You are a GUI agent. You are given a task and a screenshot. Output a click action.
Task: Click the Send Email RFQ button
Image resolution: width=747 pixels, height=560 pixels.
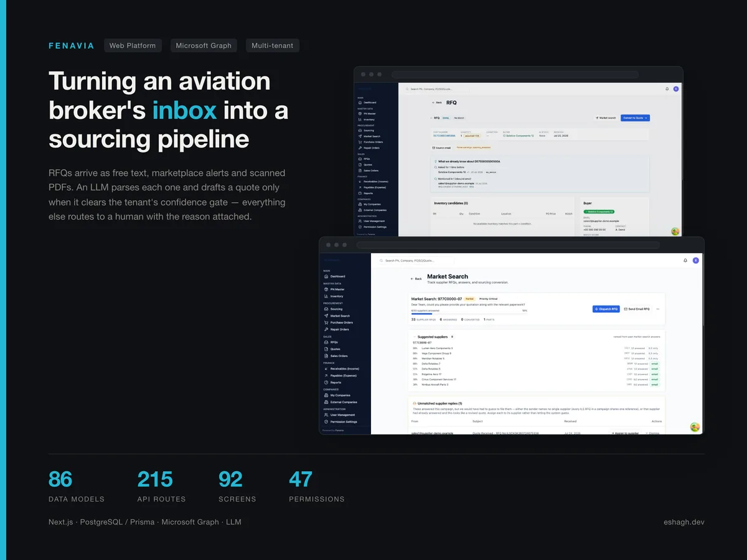637,309
